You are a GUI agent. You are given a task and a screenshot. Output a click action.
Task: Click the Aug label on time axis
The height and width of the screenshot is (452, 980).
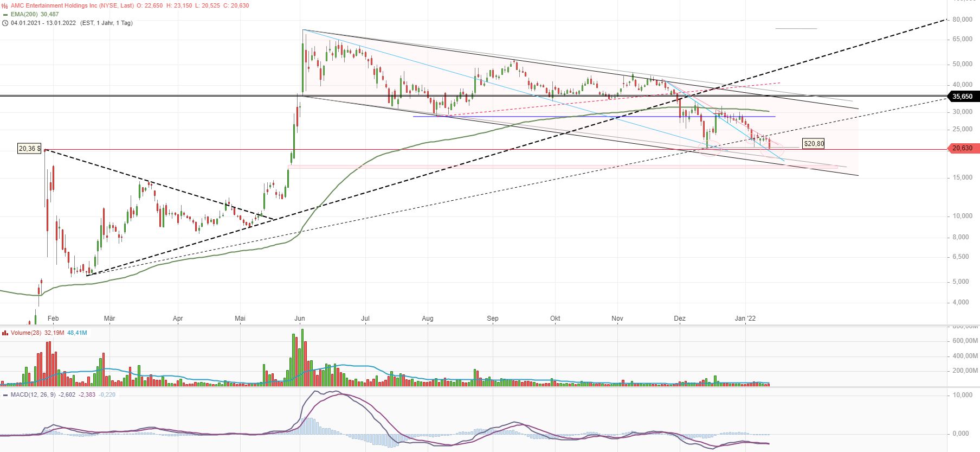428,319
